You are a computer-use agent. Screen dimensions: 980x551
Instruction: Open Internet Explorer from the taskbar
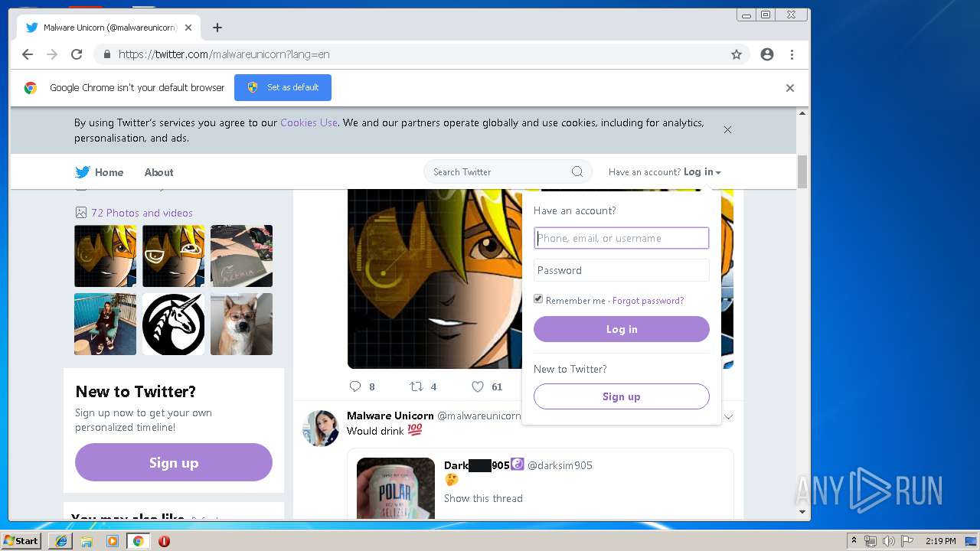point(61,541)
